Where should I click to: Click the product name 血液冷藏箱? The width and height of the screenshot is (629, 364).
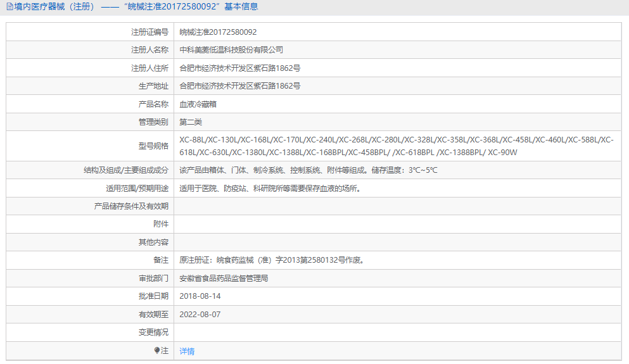pyautogui.click(x=198, y=104)
